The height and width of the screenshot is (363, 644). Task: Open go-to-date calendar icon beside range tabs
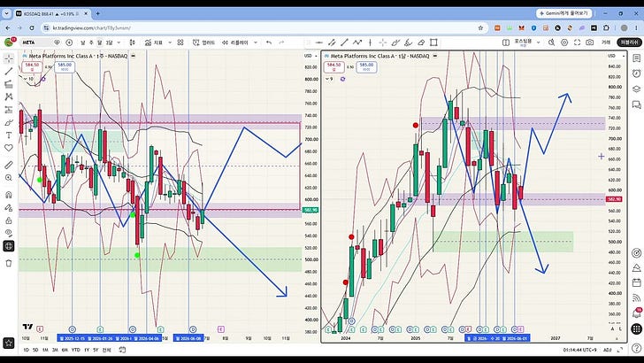122,350
